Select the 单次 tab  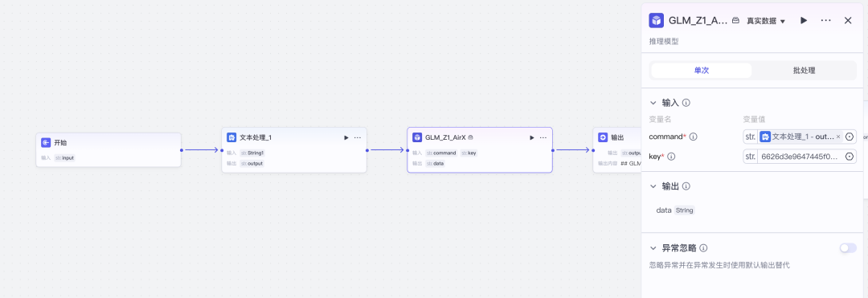702,71
